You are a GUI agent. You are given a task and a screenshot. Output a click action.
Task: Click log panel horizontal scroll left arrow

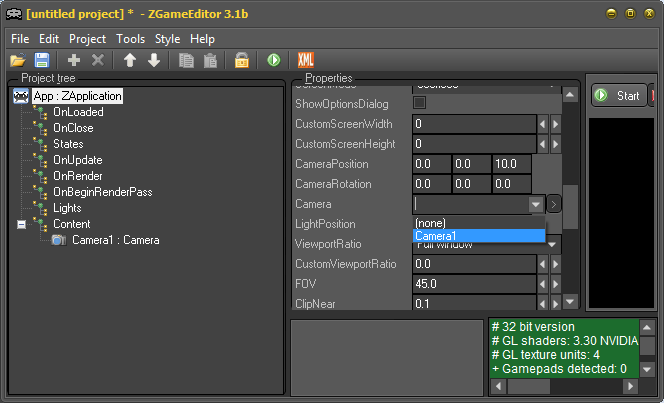(498, 386)
